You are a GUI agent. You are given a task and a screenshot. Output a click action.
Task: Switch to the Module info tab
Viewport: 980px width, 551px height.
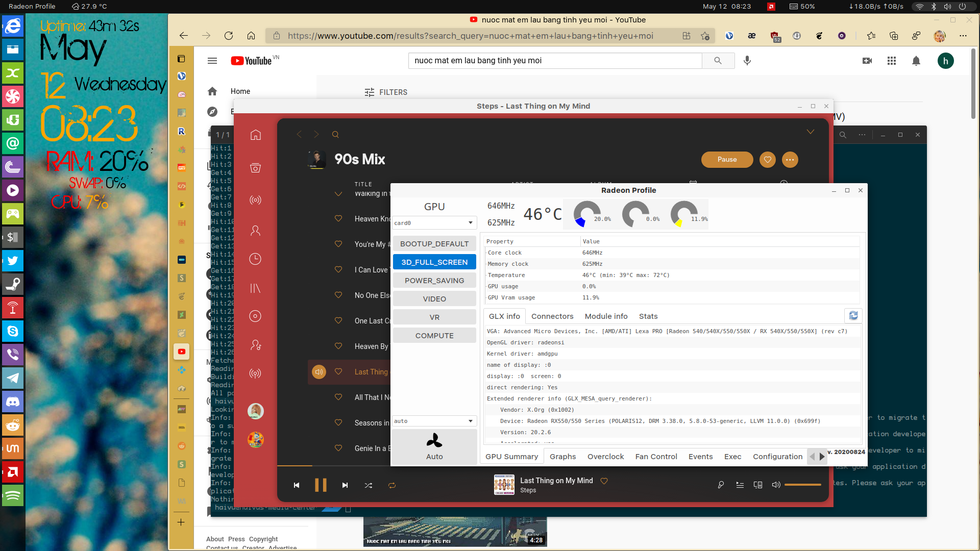606,316
